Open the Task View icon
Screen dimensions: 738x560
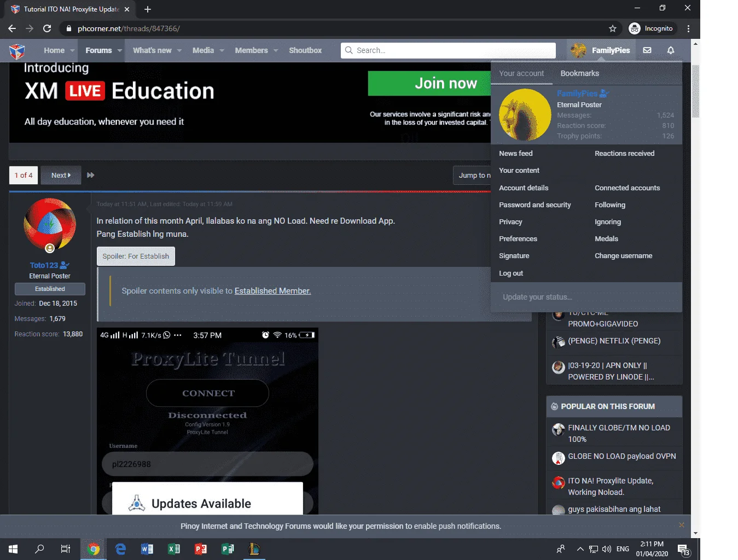point(66,549)
